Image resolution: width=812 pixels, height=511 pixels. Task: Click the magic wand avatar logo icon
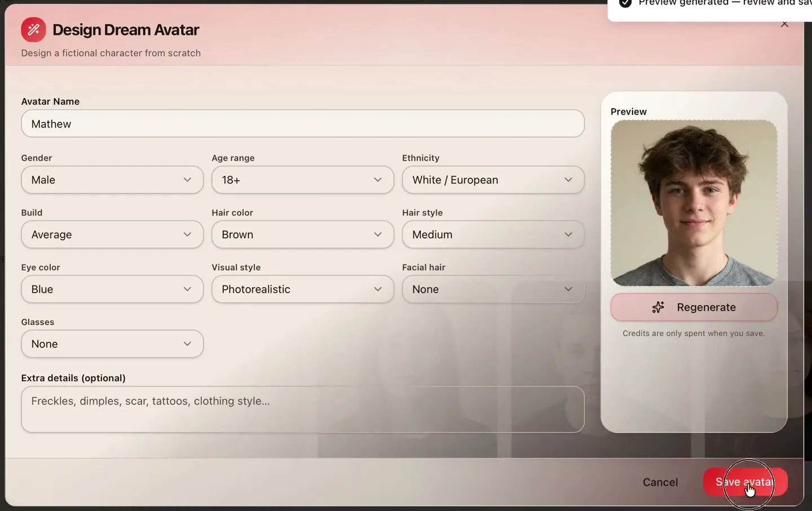[33, 30]
